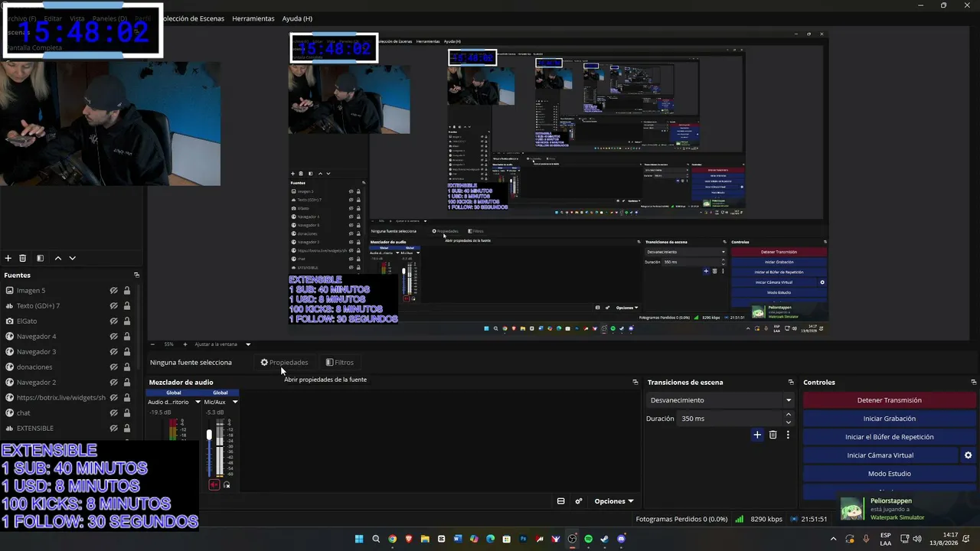
Task: Show the Imagen 5 source
Action: 113,291
